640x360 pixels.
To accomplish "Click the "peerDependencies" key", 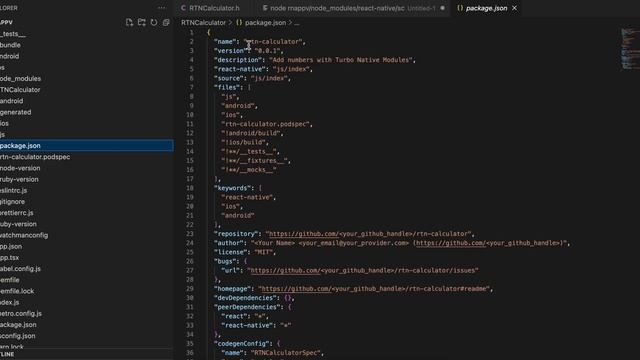I will [x=247, y=307].
